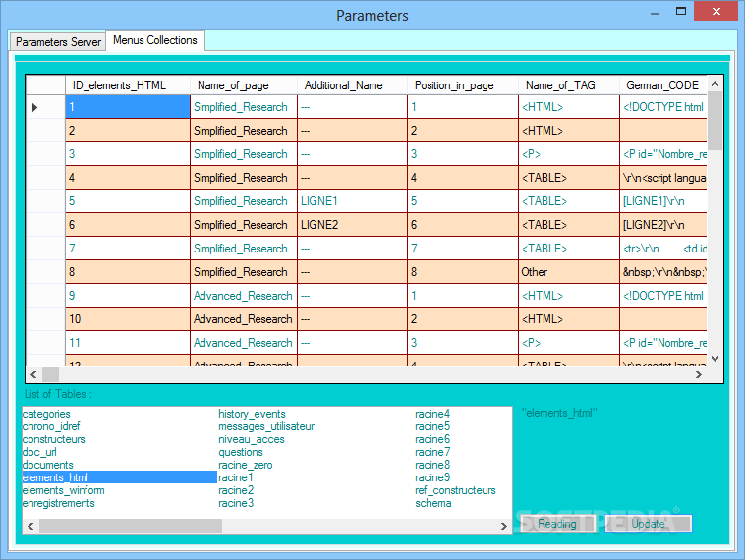The height and width of the screenshot is (560, 745).
Task: Maximize the Parameters window
Action: pyautogui.click(x=681, y=12)
